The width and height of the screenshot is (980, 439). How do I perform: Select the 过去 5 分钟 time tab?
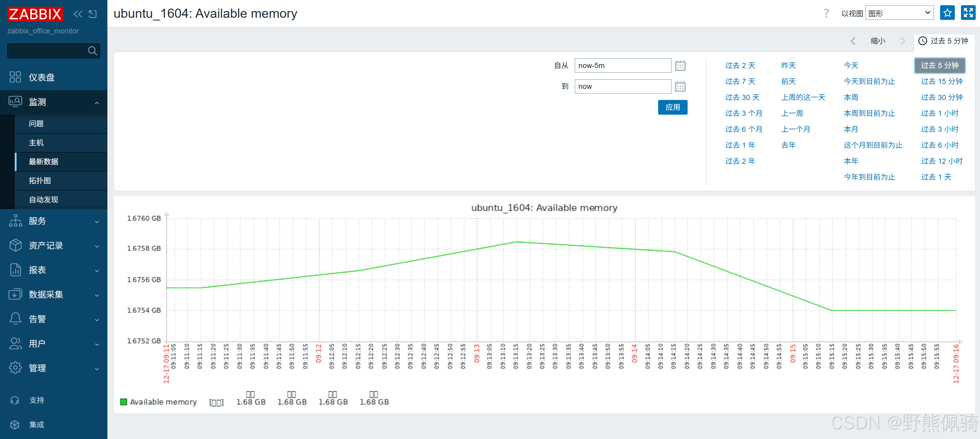point(943,41)
